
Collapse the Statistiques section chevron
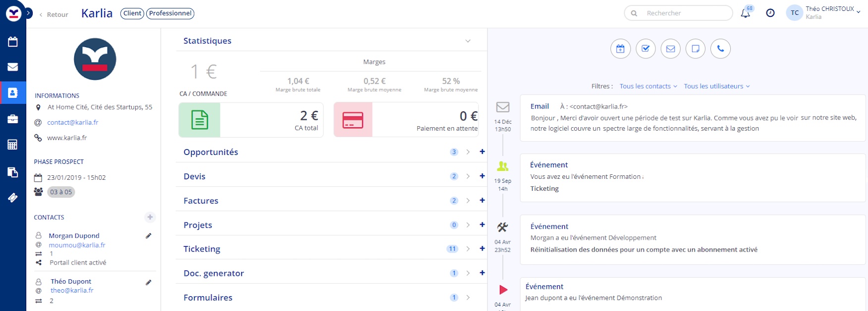(x=468, y=41)
